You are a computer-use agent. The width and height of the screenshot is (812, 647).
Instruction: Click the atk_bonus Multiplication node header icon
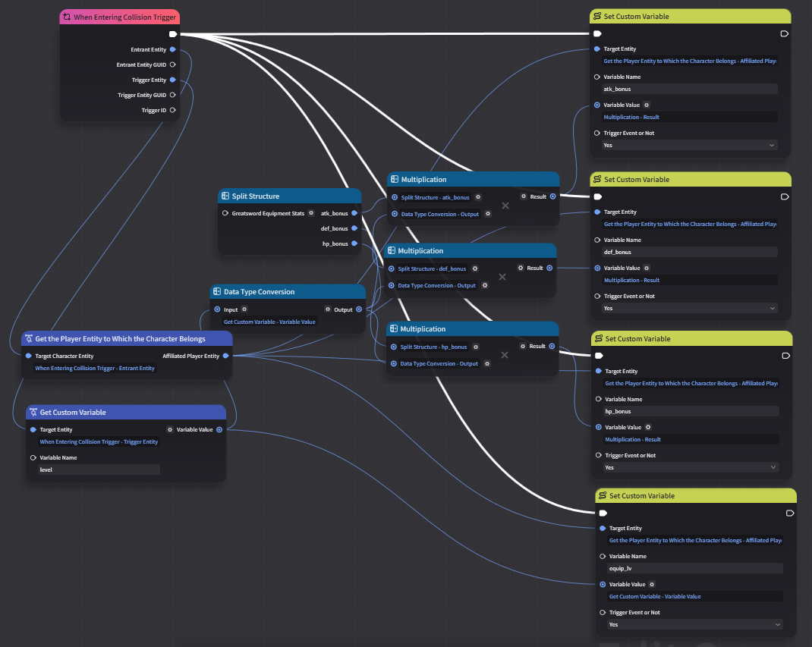[x=395, y=179]
